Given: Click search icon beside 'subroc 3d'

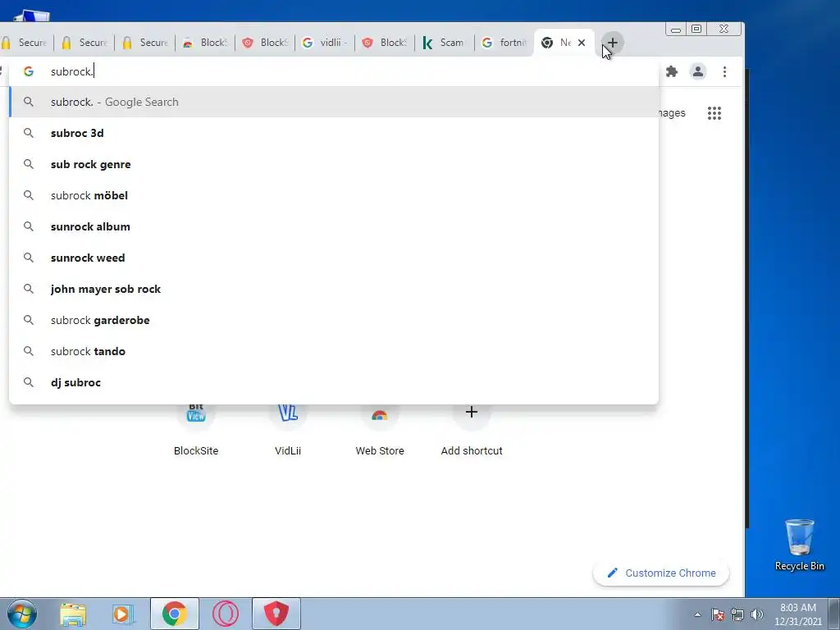Looking at the screenshot, I should 29,133.
